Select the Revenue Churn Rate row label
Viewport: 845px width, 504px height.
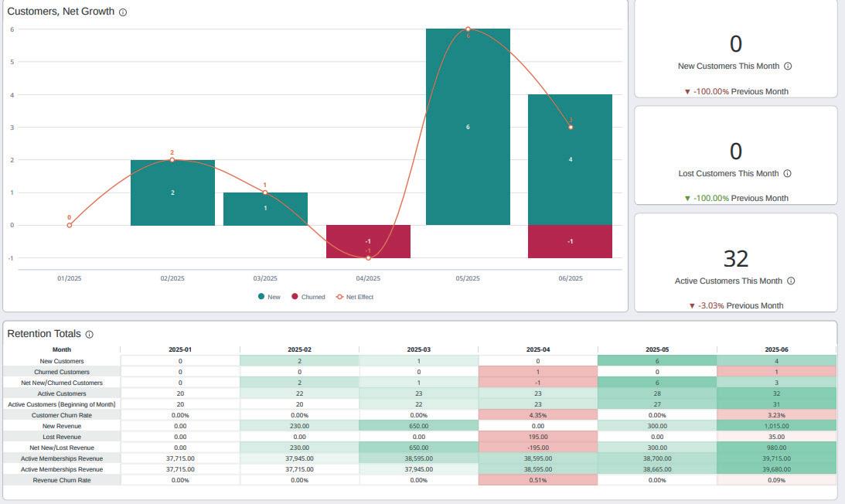pyautogui.click(x=61, y=480)
